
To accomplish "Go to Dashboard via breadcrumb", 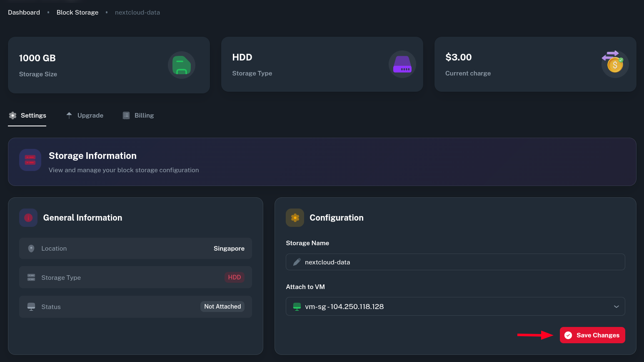I will [x=24, y=13].
